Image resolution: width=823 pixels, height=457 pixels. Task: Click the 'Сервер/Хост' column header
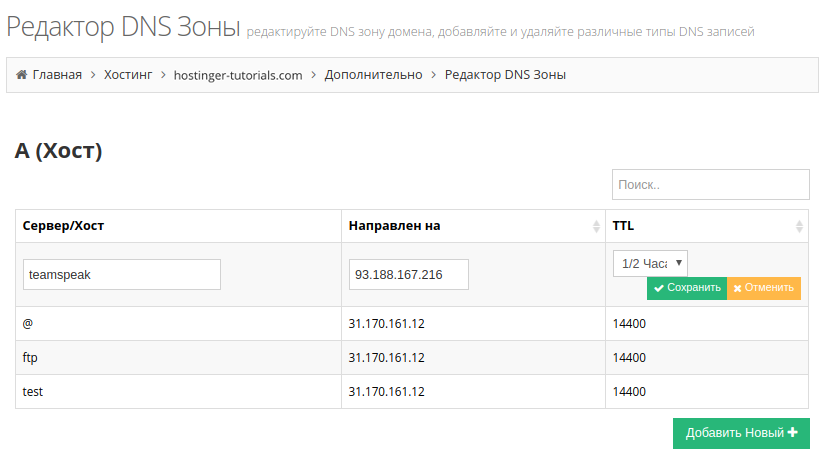point(64,226)
